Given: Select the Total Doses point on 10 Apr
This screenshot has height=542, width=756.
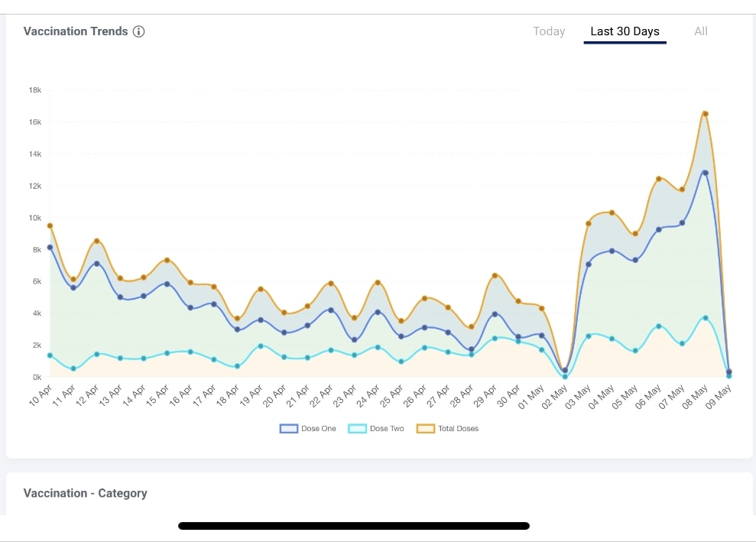Looking at the screenshot, I should [x=50, y=226].
